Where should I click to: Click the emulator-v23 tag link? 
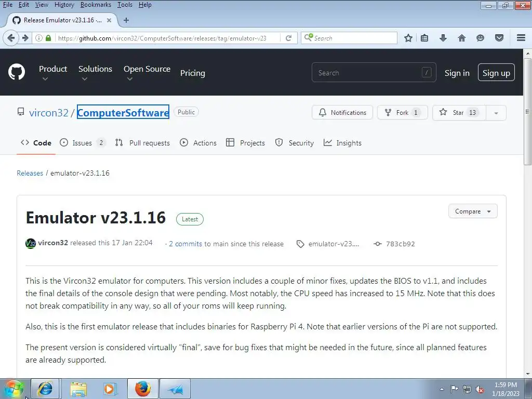[333, 244]
